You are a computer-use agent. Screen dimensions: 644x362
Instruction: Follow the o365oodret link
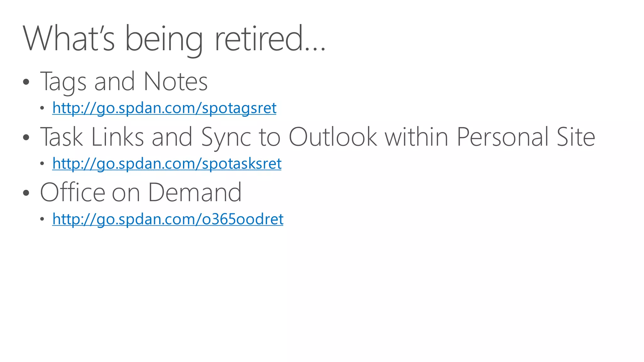coord(168,219)
